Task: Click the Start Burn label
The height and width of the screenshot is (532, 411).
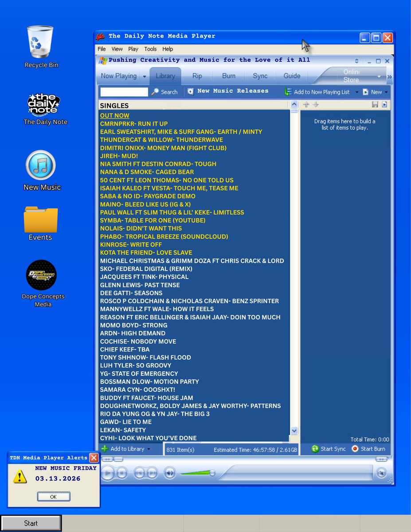Action: (x=373, y=449)
